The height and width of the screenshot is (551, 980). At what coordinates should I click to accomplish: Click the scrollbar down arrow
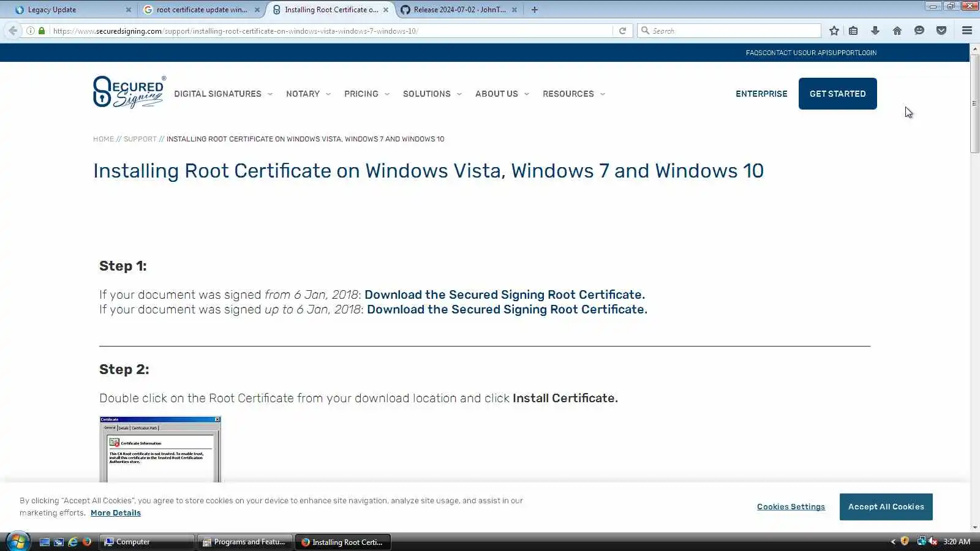coord(974,527)
